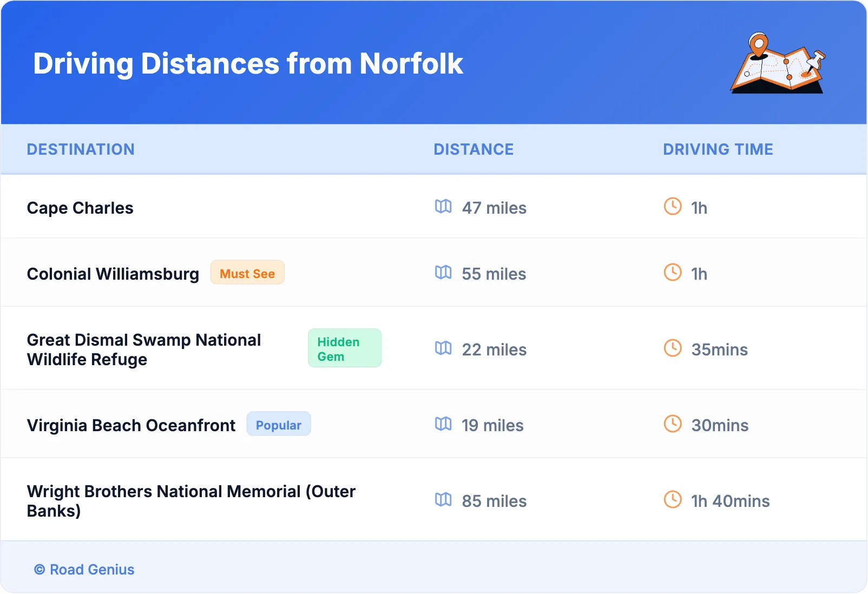The width and height of the screenshot is (868, 594).
Task: Open the Road Genius copyright link
Action: tap(84, 570)
